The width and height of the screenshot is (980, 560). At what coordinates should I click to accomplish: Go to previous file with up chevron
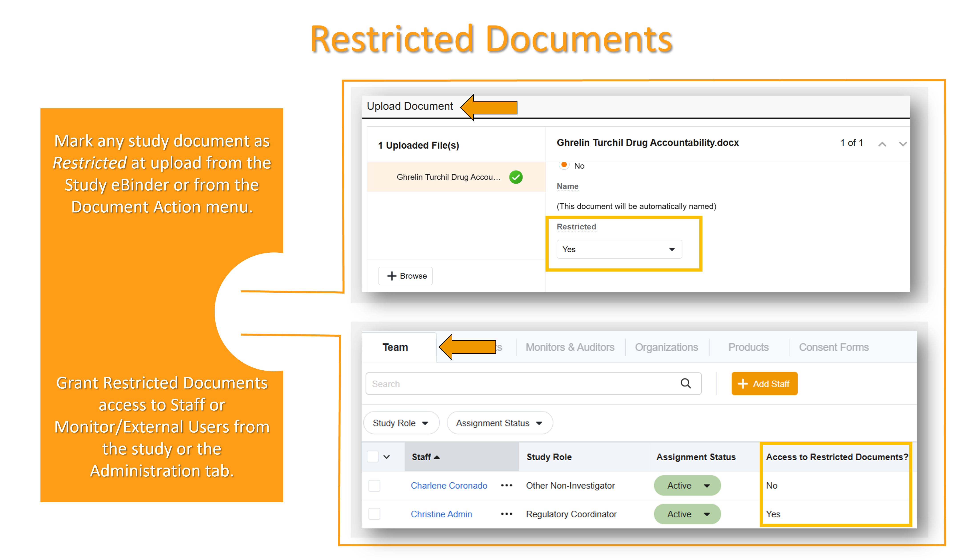click(x=882, y=144)
